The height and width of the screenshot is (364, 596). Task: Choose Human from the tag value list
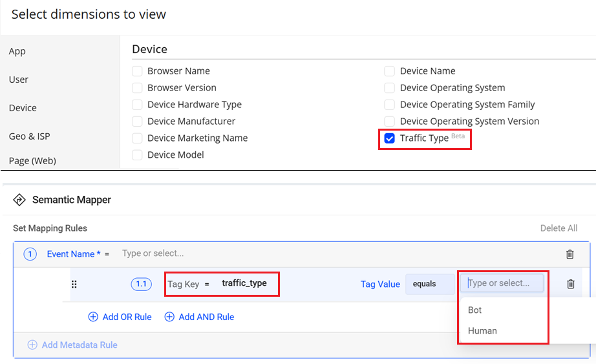point(482,330)
